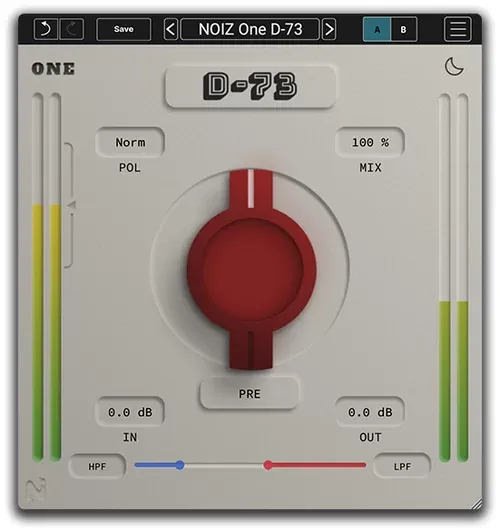Screen dimensions: 500x532
Task: Open the hamburger menu icon
Action: 458,29
